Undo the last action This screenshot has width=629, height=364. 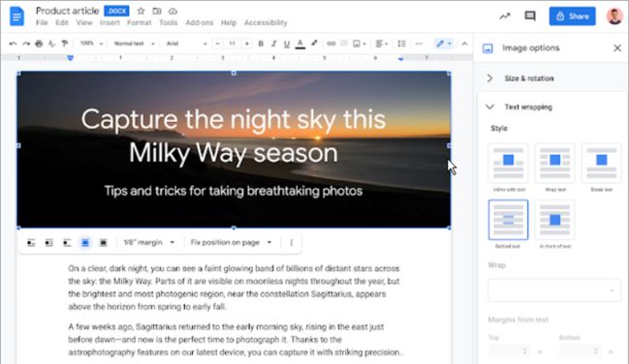point(13,44)
